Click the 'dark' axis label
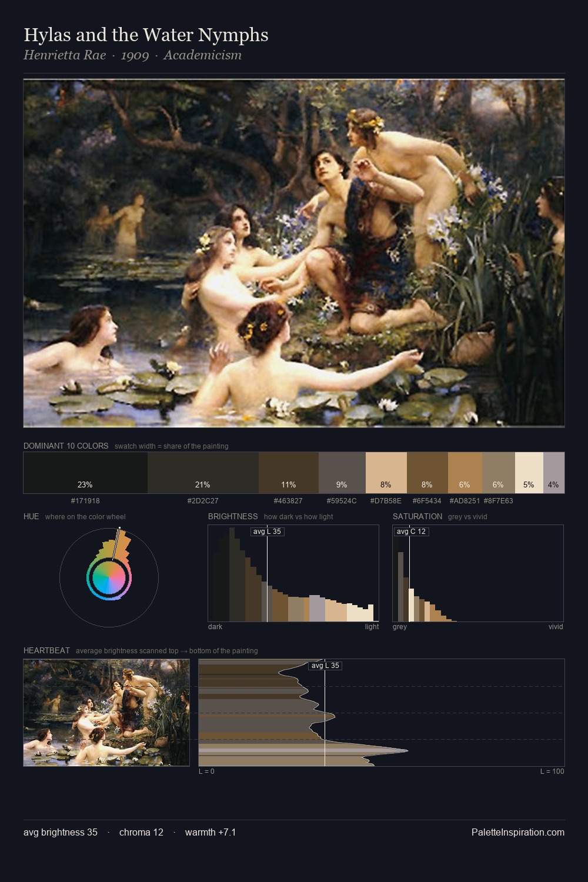588x882 pixels. [x=215, y=627]
